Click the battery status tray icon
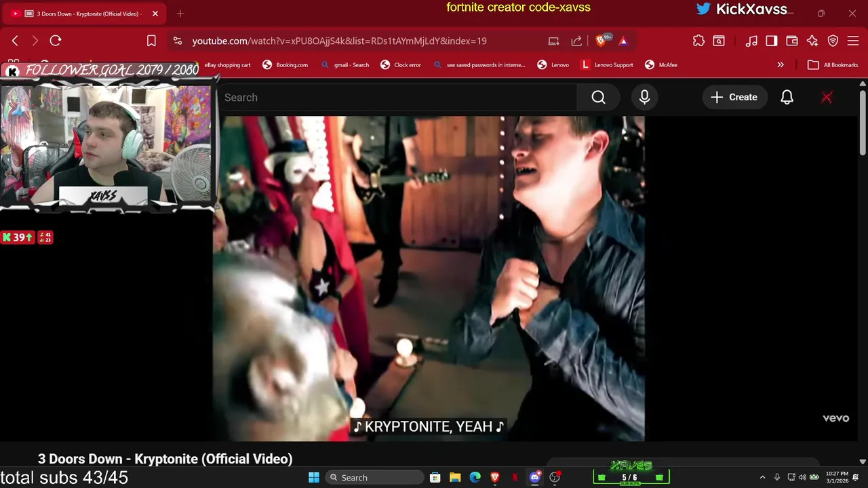The width and height of the screenshot is (868, 488). tap(814, 478)
